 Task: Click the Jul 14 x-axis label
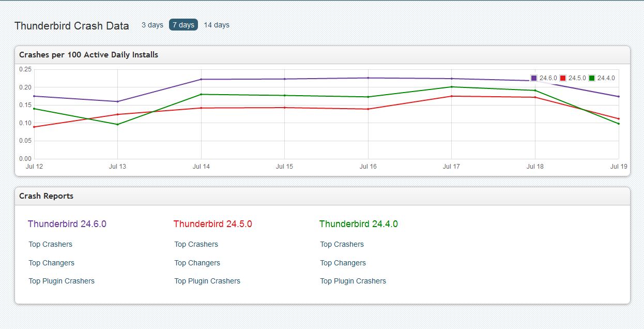(x=201, y=167)
